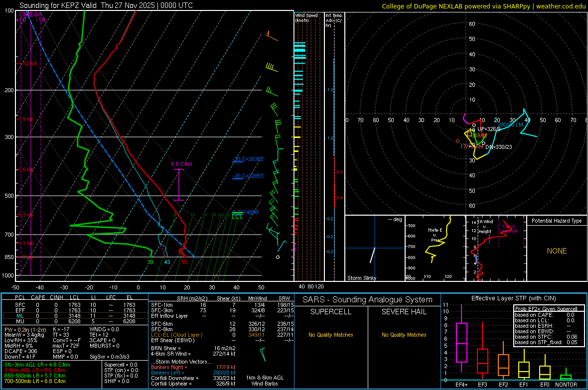Viewport: 588px width, 390px height.
Task: Click the SUPERCELL column header
Action: coord(331,312)
